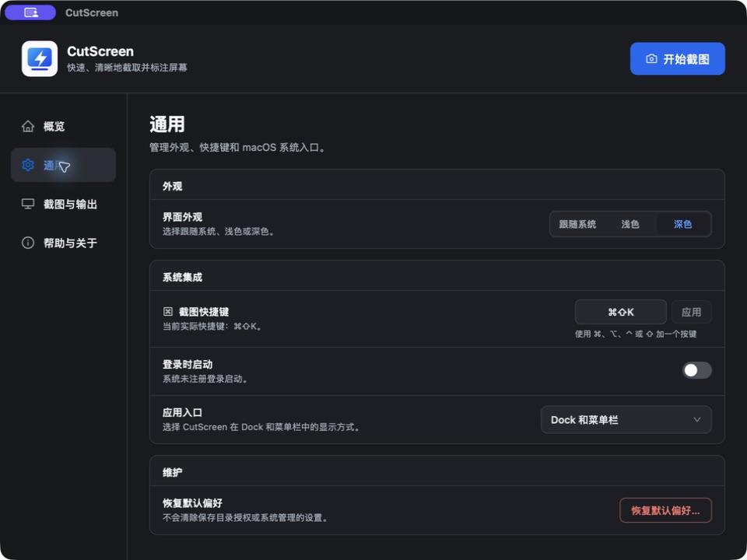Click the 系统集成 section header

click(x=182, y=277)
